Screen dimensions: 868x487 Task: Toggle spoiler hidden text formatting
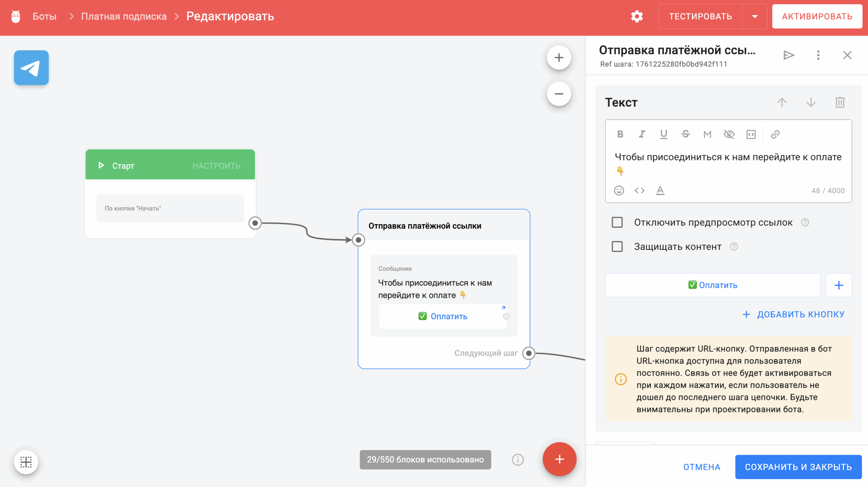click(x=729, y=134)
